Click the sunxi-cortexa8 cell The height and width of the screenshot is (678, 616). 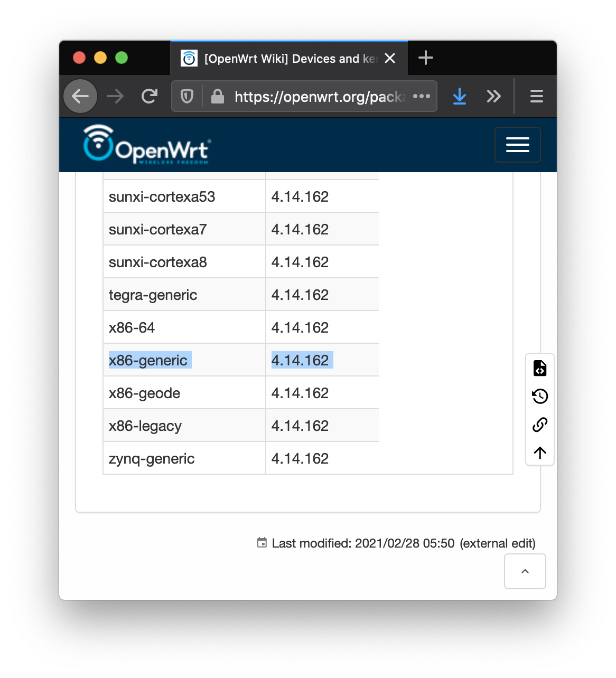(184, 262)
